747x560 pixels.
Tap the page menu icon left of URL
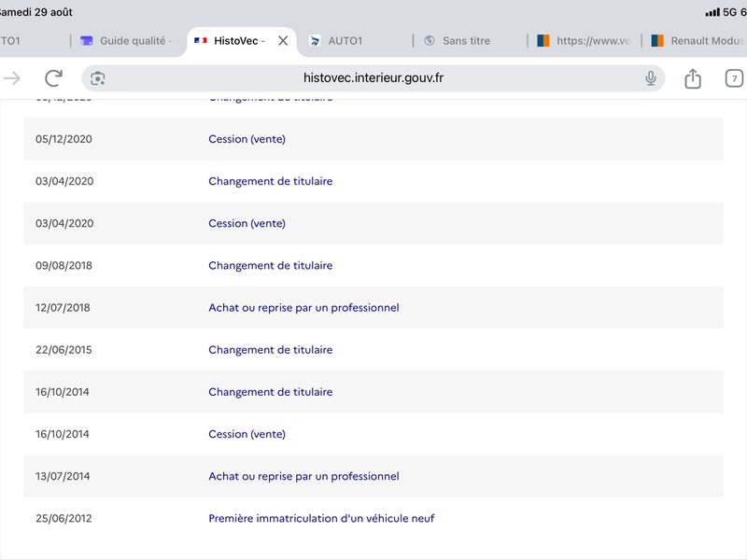coord(98,78)
